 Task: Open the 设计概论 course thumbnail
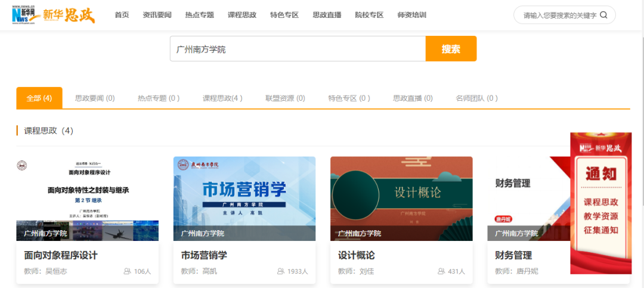(x=401, y=198)
